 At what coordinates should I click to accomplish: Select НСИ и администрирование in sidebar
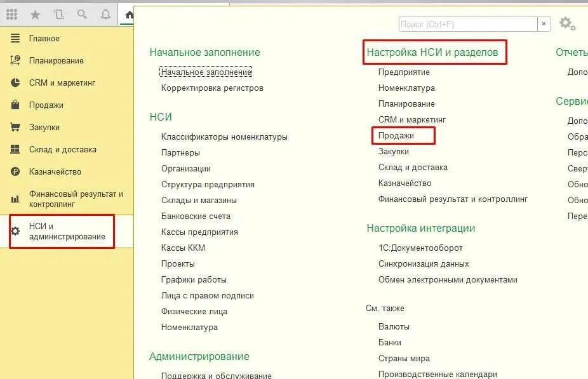(x=67, y=231)
